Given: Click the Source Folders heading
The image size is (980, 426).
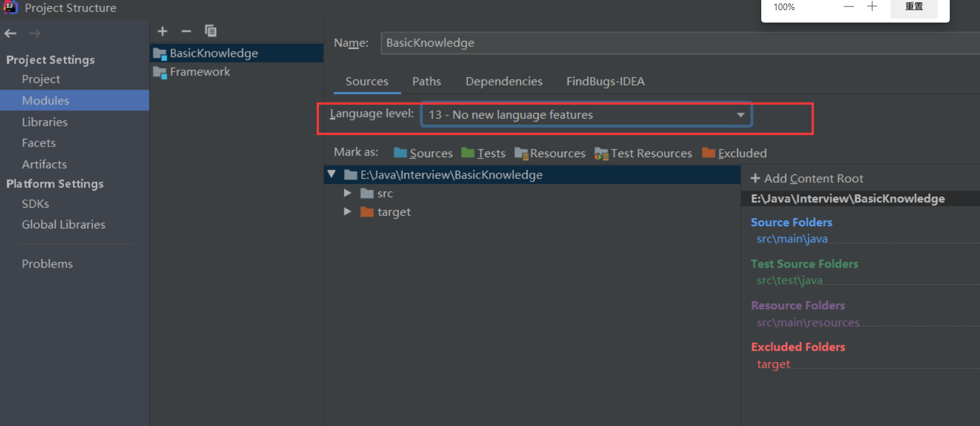Looking at the screenshot, I should coord(791,222).
